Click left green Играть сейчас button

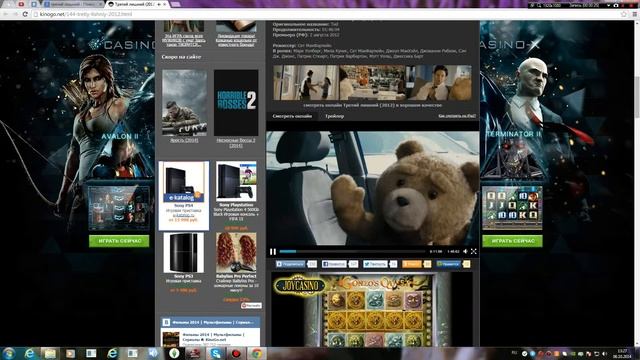119,241
